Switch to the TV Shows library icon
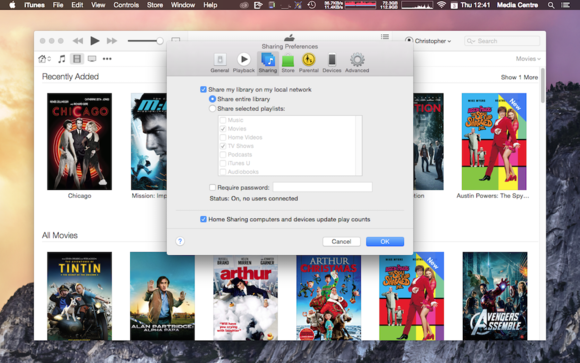The height and width of the screenshot is (363, 580). tap(92, 59)
